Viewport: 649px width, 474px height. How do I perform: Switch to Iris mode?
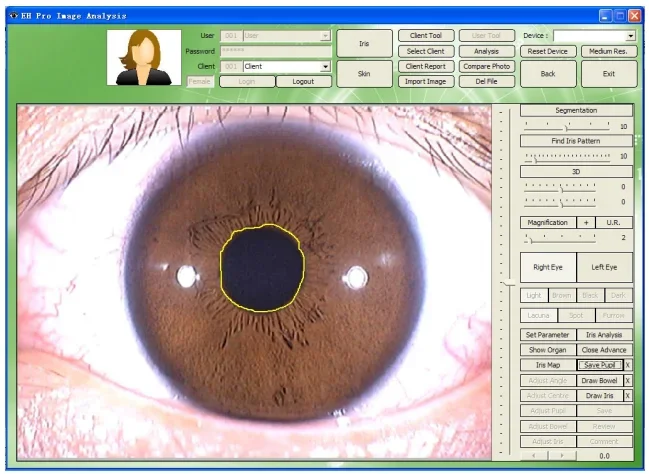point(363,43)
